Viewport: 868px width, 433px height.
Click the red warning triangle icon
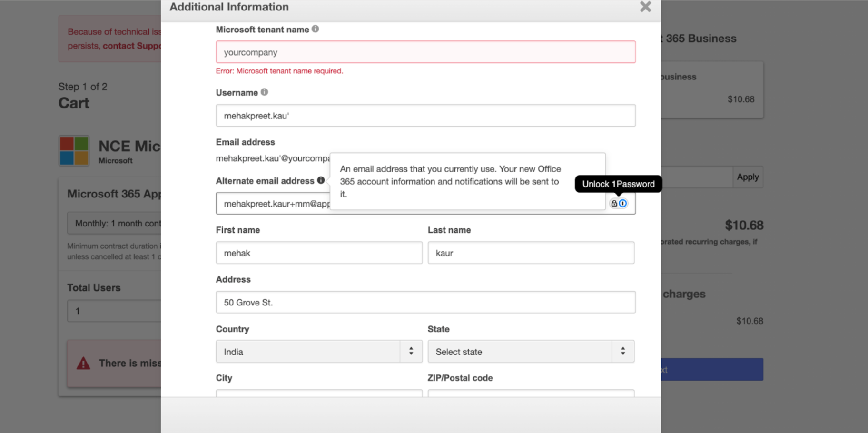[83, 364]
